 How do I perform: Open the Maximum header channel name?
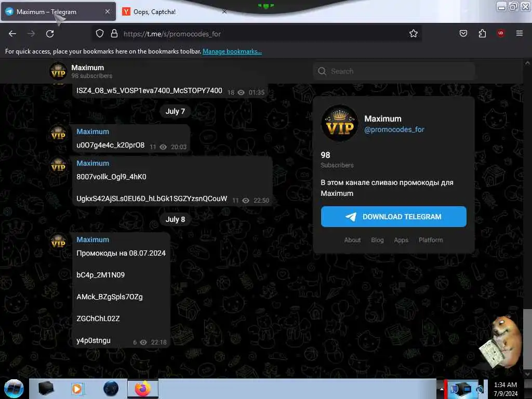coord(87,68)
